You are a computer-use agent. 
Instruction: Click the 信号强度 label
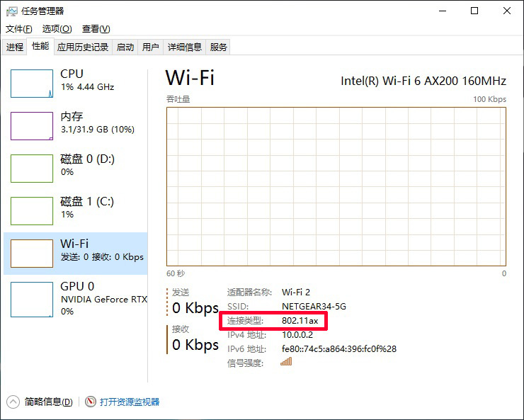click(x=245, y=363)
